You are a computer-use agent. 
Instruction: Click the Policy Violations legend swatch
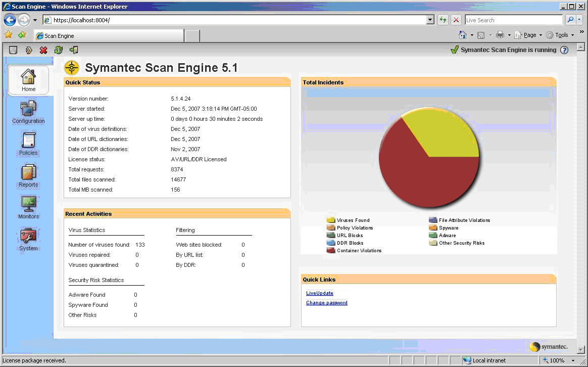click(330, 227)
